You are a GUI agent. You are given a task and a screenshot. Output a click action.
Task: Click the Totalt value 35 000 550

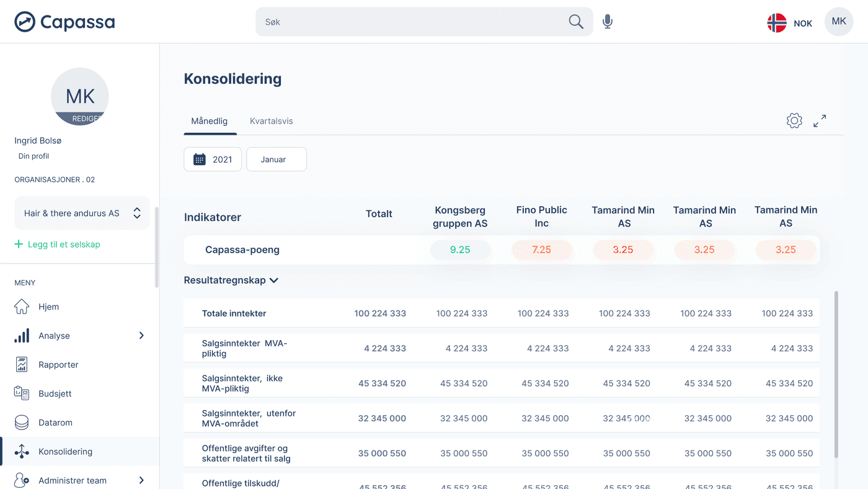coord(382,454)
